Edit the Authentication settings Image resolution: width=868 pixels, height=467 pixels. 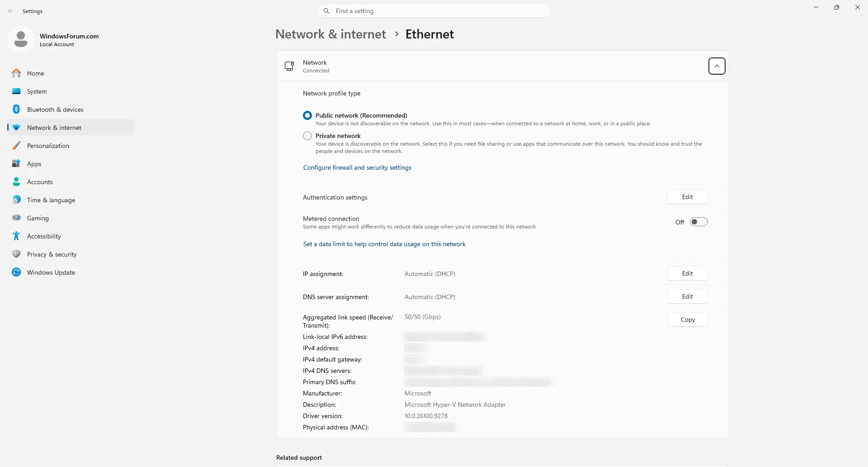(688, 197)
